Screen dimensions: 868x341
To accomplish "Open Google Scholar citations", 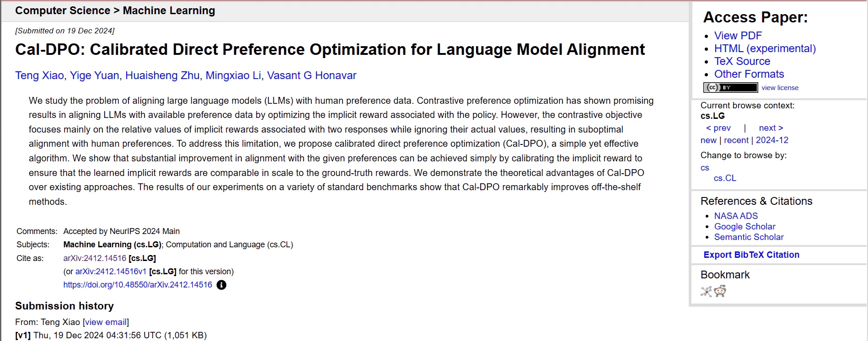I will pos(745,227).
